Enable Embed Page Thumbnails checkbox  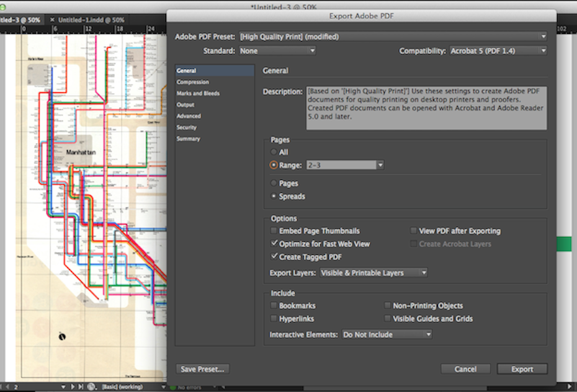pos(274,231)
